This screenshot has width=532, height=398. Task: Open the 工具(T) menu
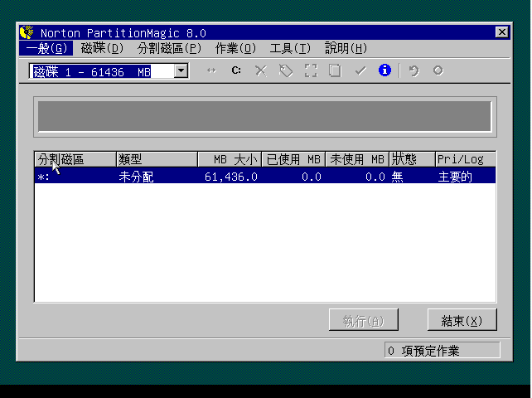[x=290, y=49]
